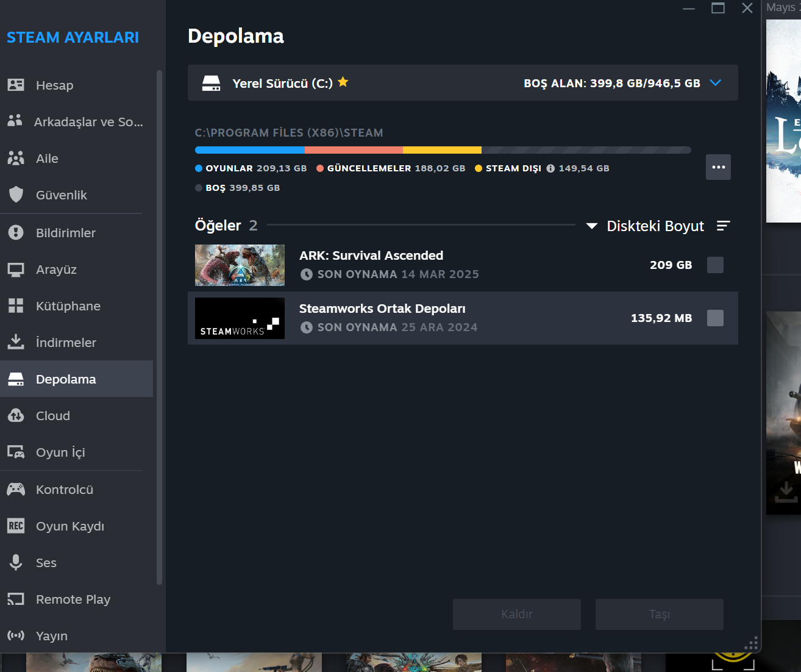This screenshot has height=672, width=801.
Task: Maximize the Steam settings window
Action: tap(718, 8)
